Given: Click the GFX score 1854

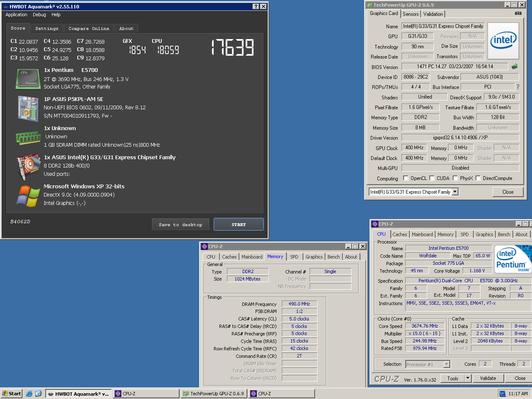Looking at the screenshot, I should 137,50.
